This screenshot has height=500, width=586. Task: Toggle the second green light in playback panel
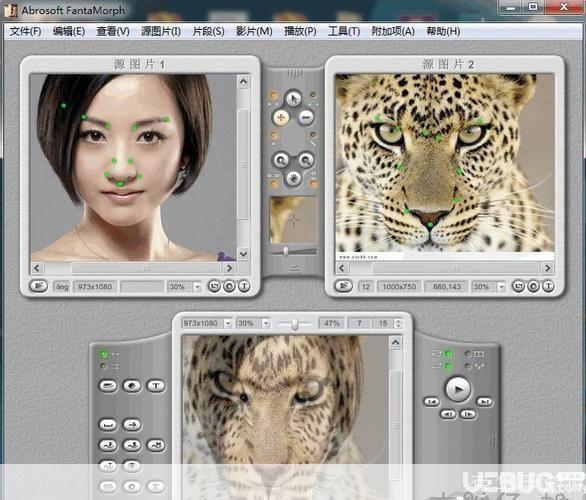coord(447,366)
